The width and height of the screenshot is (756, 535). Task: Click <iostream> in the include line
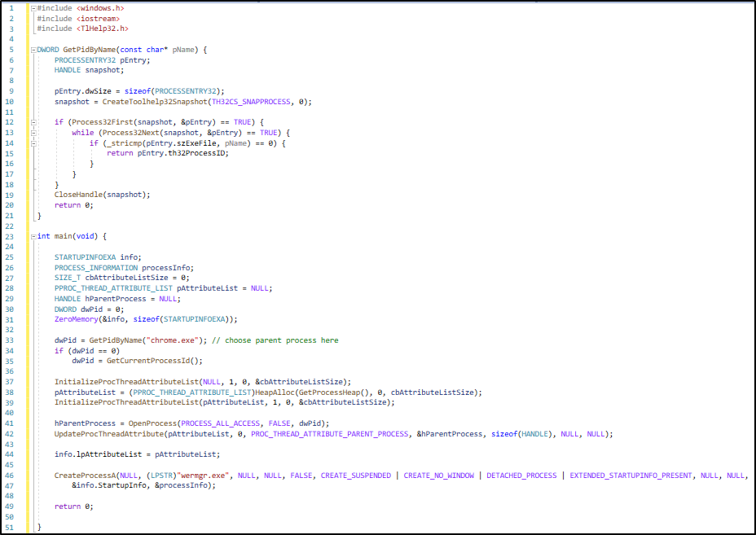(98, 18)
